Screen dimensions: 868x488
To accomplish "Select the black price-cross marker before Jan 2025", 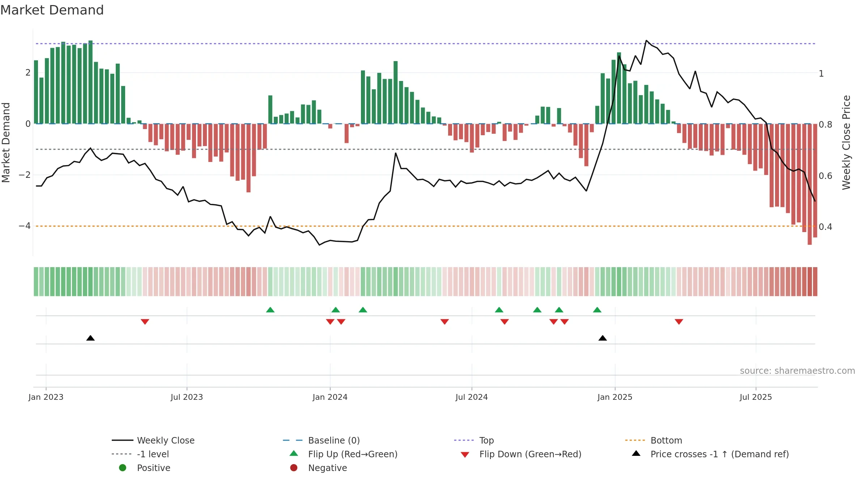I will 603,338.
